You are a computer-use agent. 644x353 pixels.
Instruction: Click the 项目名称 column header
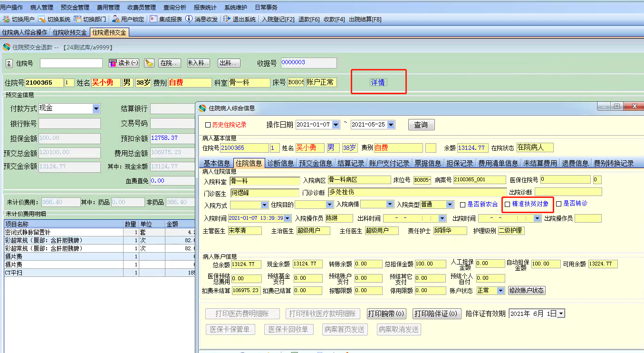pyautogui.click(x=64, y=224)
